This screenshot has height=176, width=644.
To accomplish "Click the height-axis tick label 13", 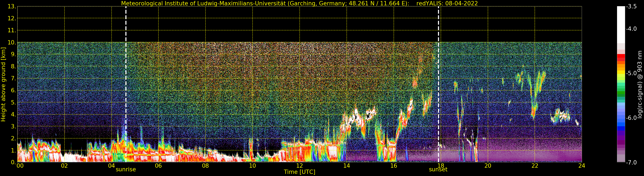I will pos(12,6).
